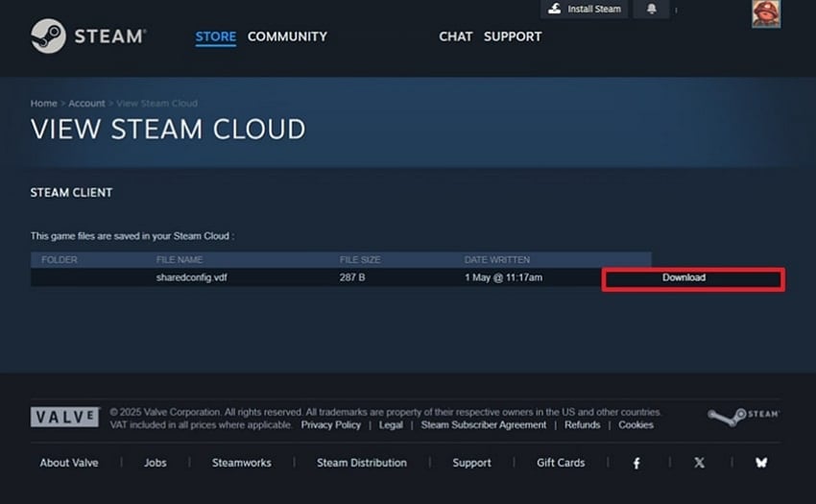Open the user avatar profile picture
The height and width of the screenshot is (504, 816).
point(765,13)
